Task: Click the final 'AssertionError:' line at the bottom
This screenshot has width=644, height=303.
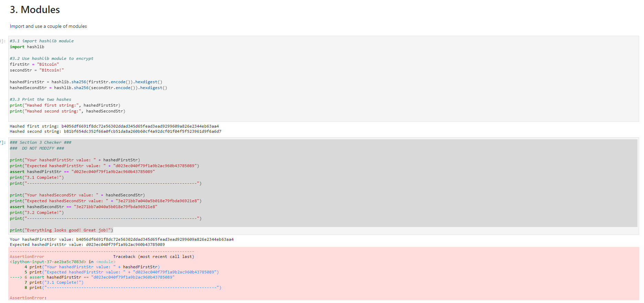Action: pyautogui.click(x=28, y=298)
